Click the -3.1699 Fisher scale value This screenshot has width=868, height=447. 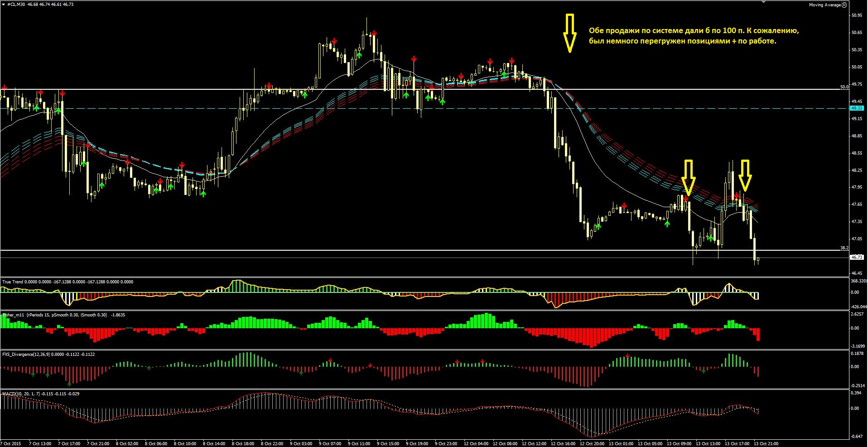(x=858, y=346)
